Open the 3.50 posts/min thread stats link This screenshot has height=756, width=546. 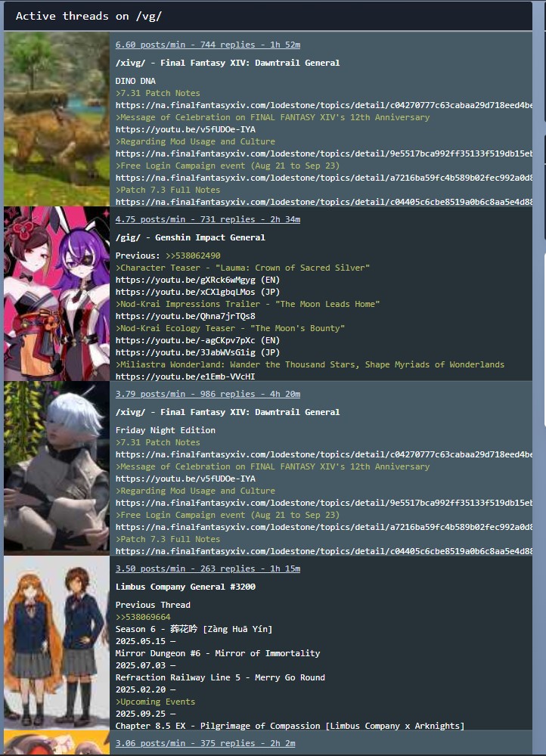pyautogui.click(x=208, y=569)
